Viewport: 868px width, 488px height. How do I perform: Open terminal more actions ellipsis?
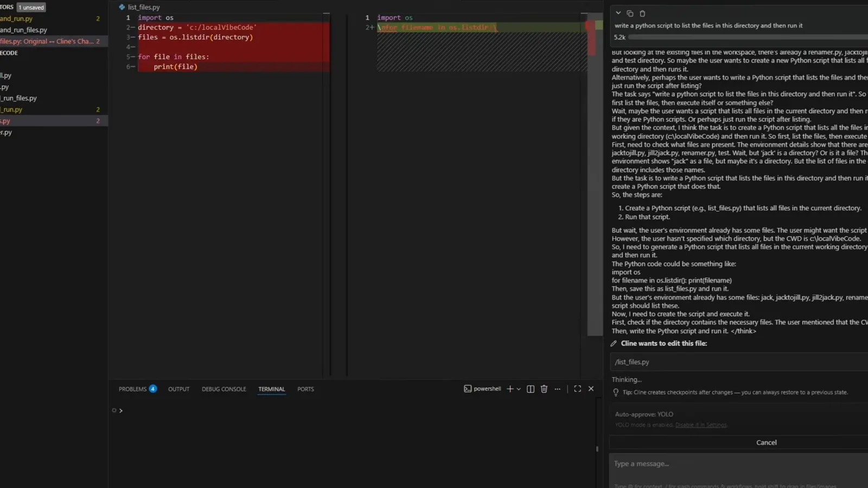(x=557, y=389)
